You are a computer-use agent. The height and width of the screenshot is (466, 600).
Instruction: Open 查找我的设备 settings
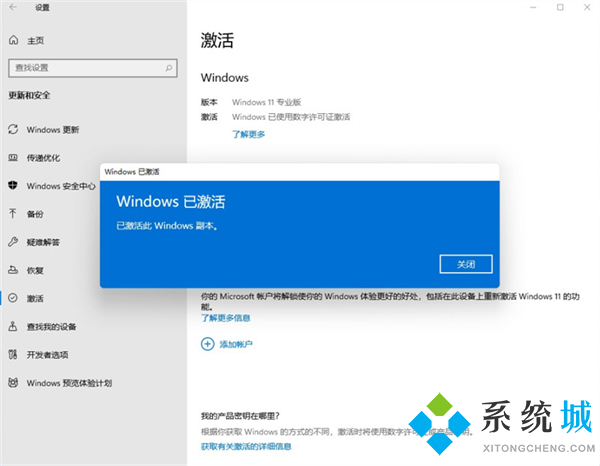point(51,327)
